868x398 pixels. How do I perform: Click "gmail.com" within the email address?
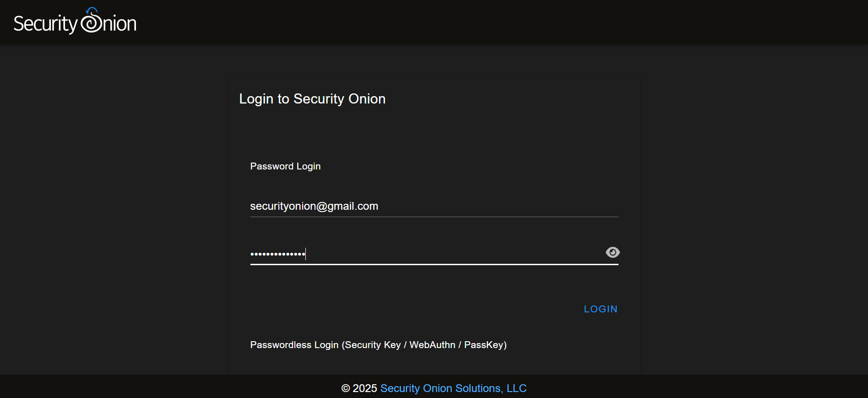tap(353, 206)
